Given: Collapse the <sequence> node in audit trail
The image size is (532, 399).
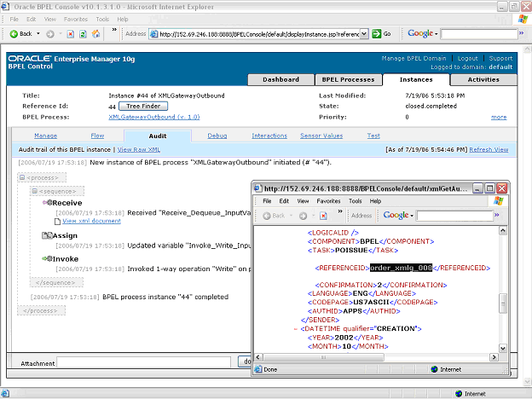Looking at the screenshot, I should tap(35, 191).
